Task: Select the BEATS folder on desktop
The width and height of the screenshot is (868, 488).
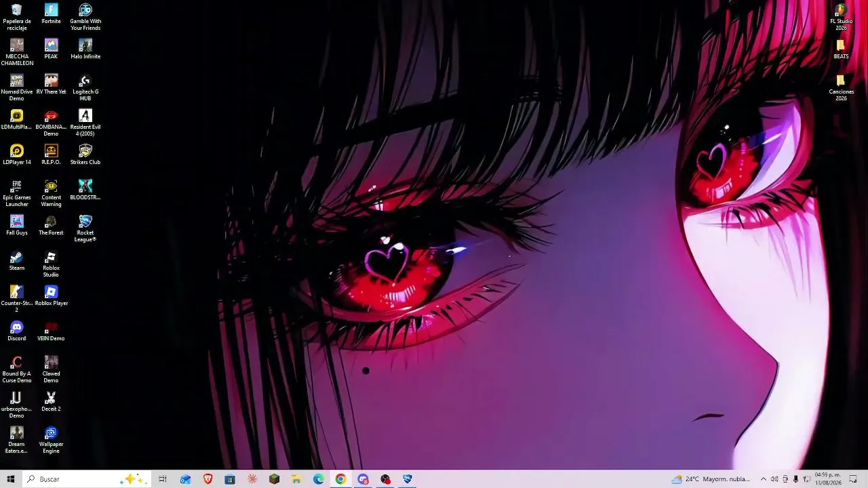Action: tap(841, 49)
